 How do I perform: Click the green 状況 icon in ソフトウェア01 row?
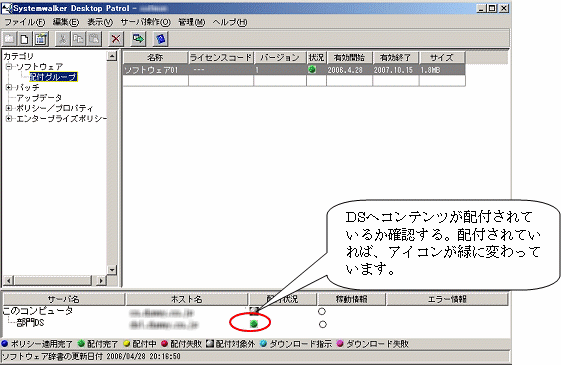[312, 69]
